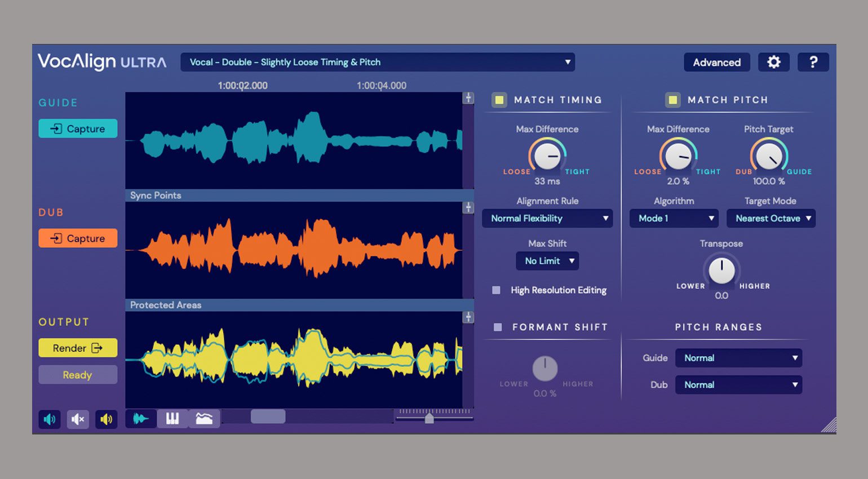Open the Target Mode Nearest Octave dropdown
The width and height of the screenshot is (868, 479).
771,219
